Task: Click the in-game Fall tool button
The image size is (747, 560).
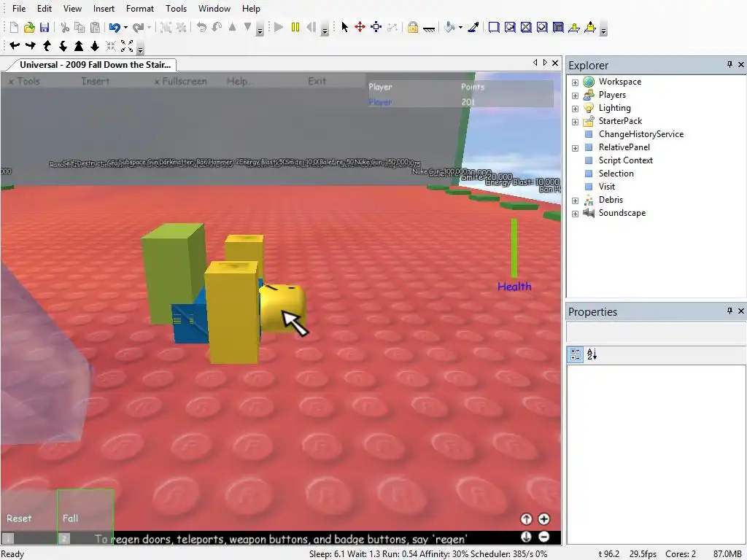Action: tap(85, 517)
